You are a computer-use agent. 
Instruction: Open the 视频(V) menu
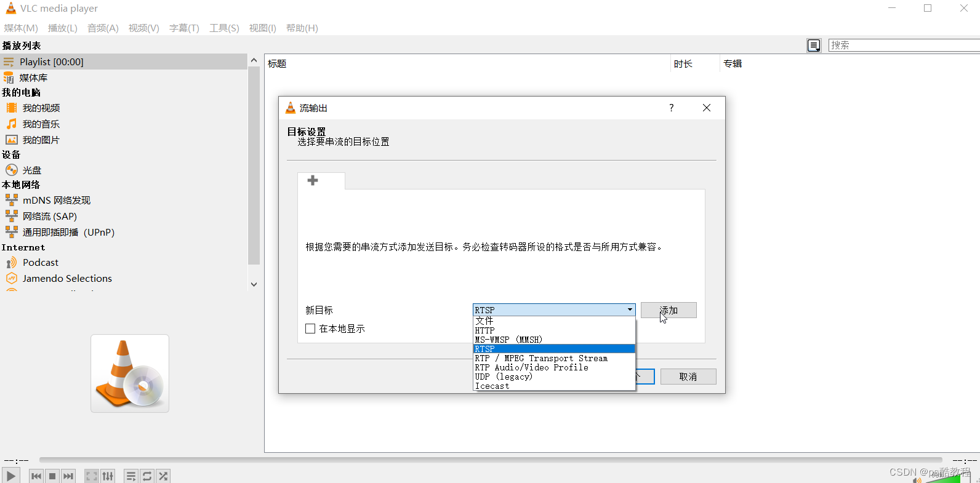click(144, 28)
